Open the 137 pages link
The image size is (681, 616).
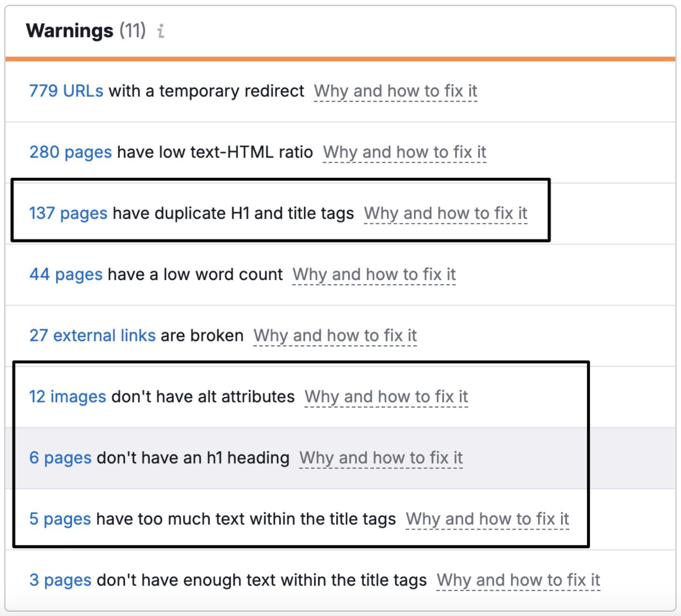(68, 213)
